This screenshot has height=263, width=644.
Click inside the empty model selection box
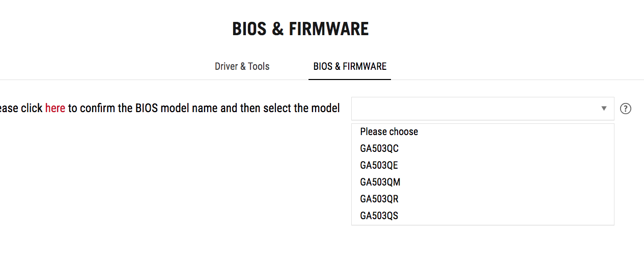473,109
